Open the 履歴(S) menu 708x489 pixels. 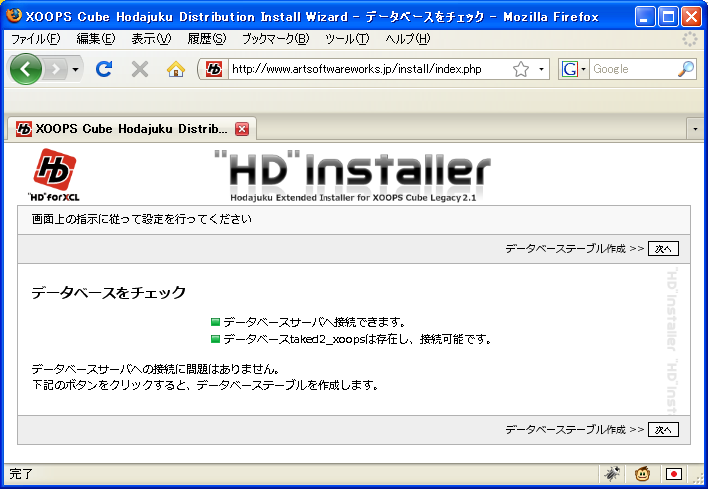[x=207, y=39]
